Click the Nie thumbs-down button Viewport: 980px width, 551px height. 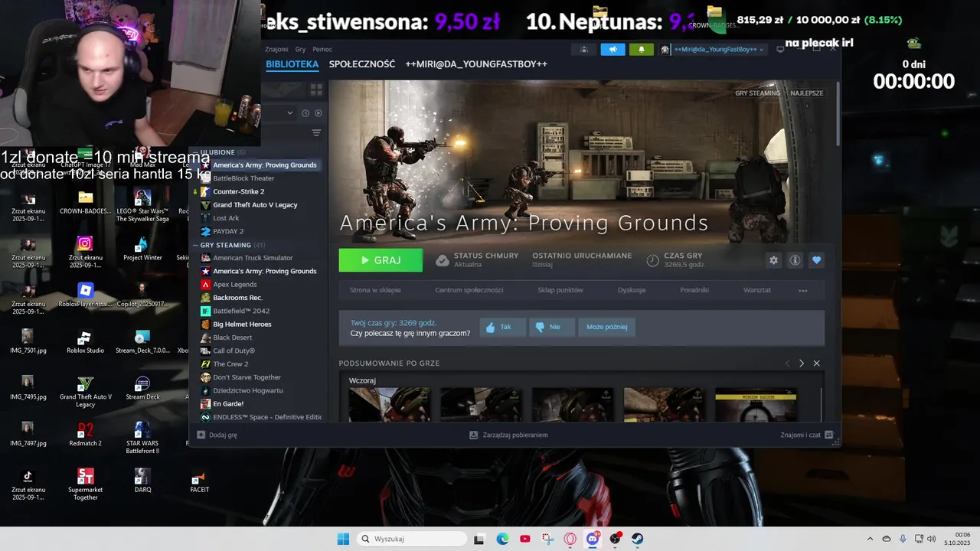(551, 327)
